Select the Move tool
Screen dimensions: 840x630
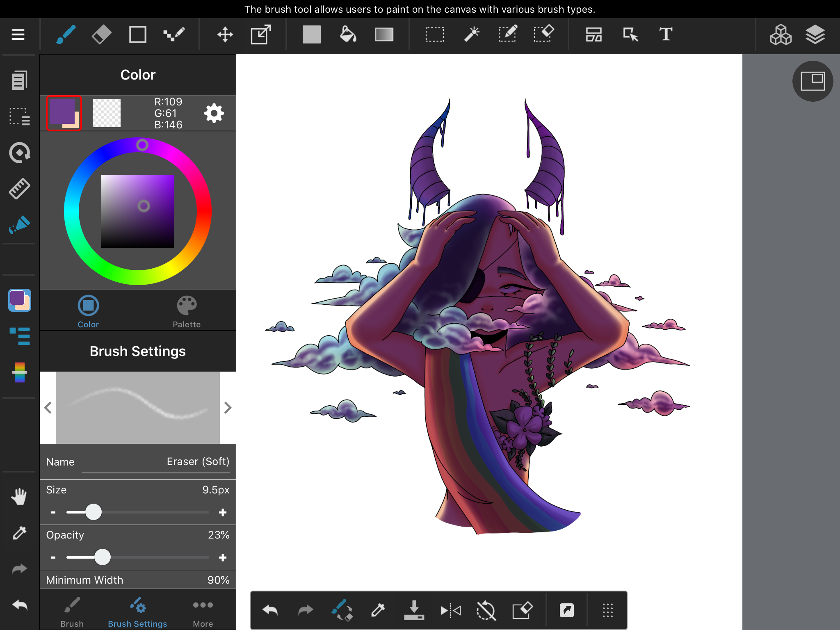(225, 34)
